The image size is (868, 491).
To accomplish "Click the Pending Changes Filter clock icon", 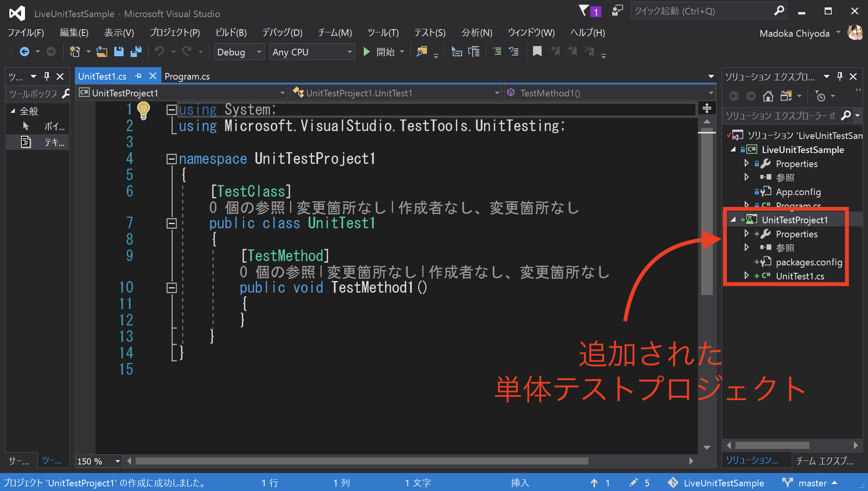I will click(820, 96).
